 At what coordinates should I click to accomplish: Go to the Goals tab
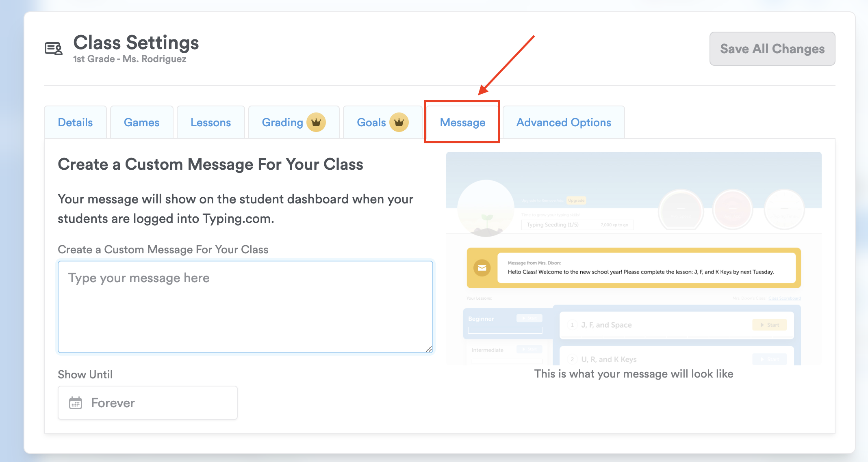pyautogui.click(x=371, y=123)
